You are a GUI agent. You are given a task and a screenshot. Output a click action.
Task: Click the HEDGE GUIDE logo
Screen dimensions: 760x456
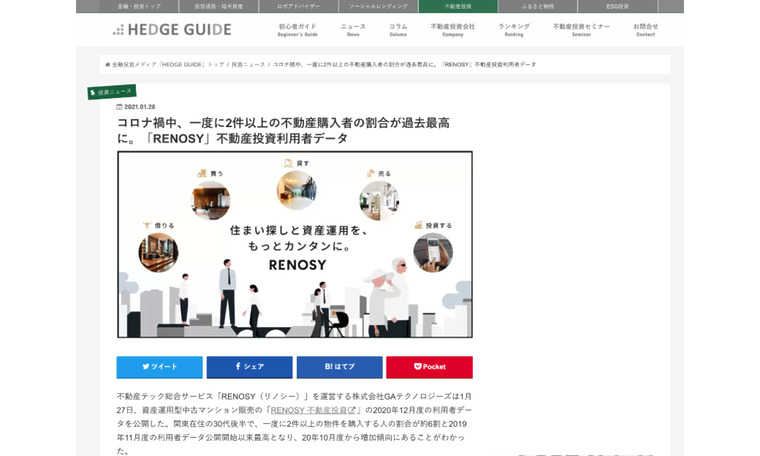169,30
